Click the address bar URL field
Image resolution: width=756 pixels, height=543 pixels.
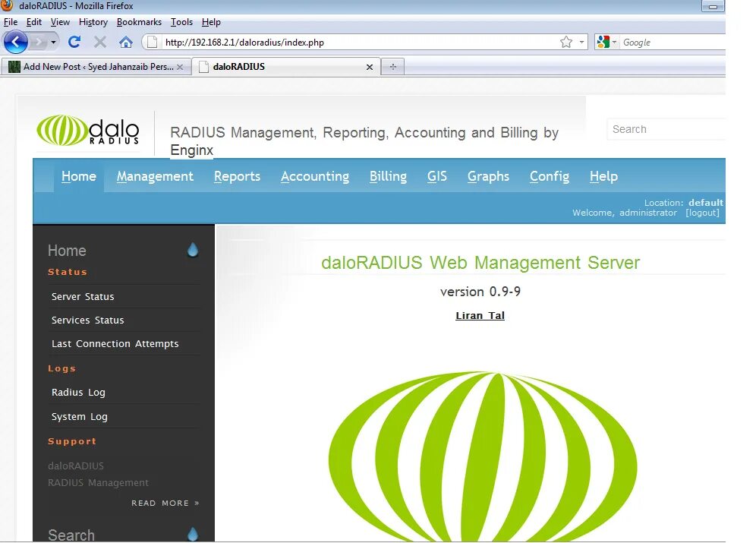pos(359,42)
